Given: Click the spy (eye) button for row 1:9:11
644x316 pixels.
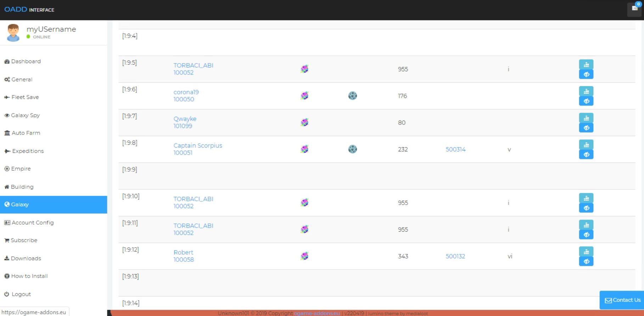Looking at the screenshot, I should point(586,234).
